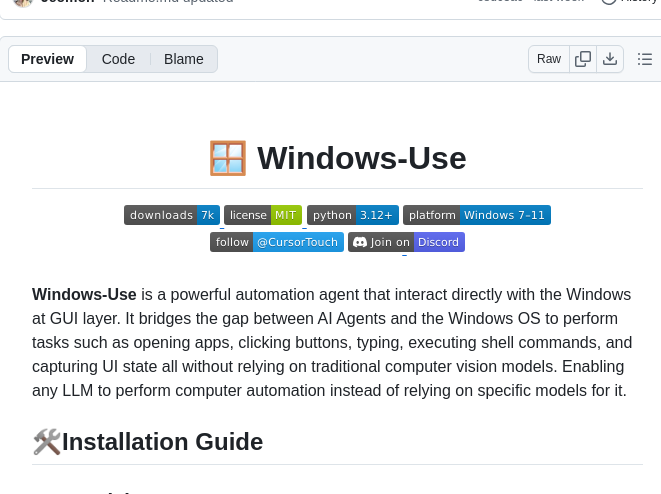
Task: Open the Raw file view
Action: [549, 59]
